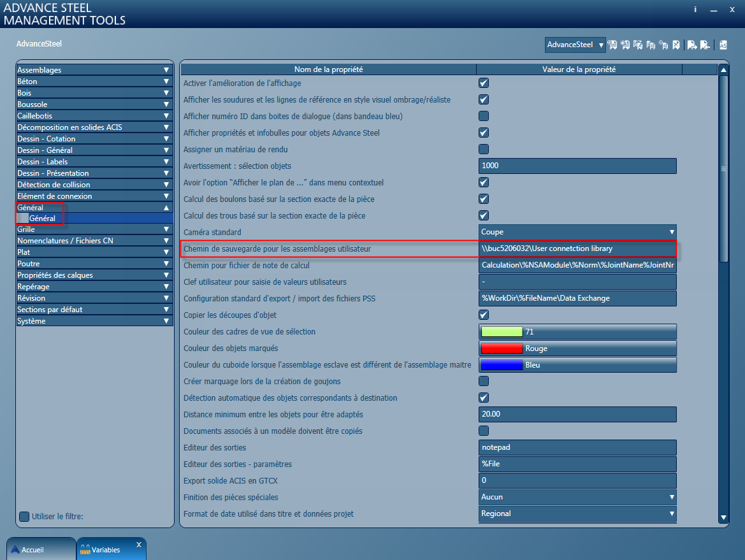Click the Editeur des sorties notepad field

(577, 447)
